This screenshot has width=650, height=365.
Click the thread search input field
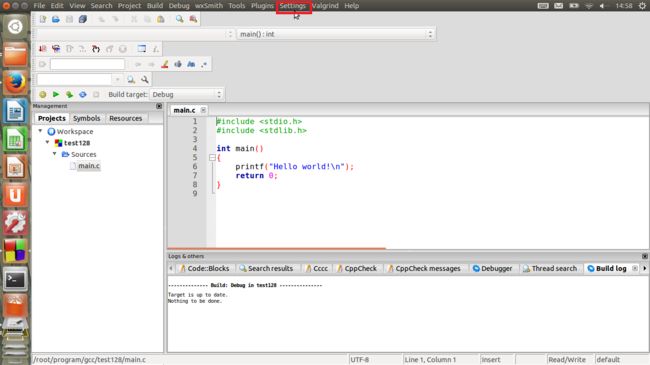(74, 79)
